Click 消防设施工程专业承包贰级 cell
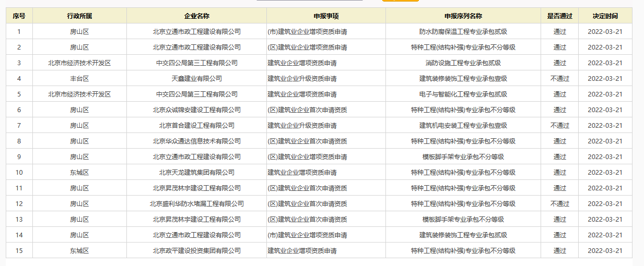644x266 pixels. tap(463, 63)
